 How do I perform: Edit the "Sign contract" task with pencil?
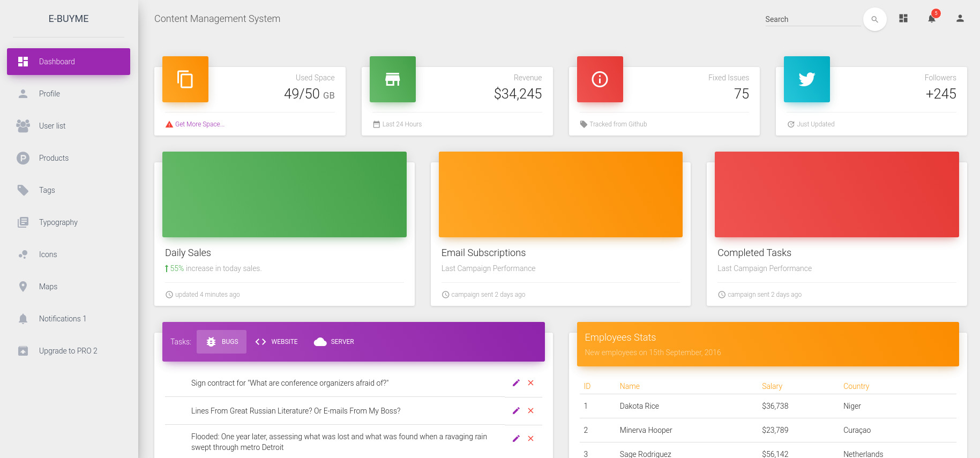point(516,383)
